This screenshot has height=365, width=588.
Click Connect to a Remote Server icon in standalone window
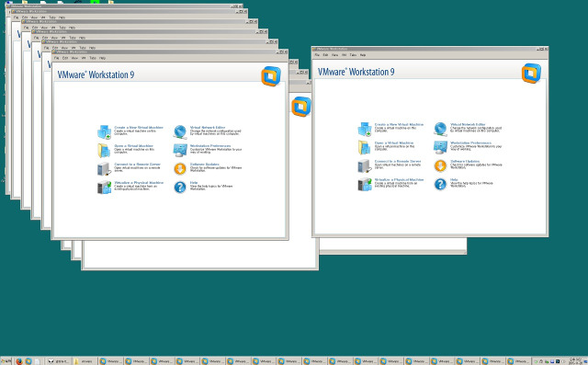[364, 165]
